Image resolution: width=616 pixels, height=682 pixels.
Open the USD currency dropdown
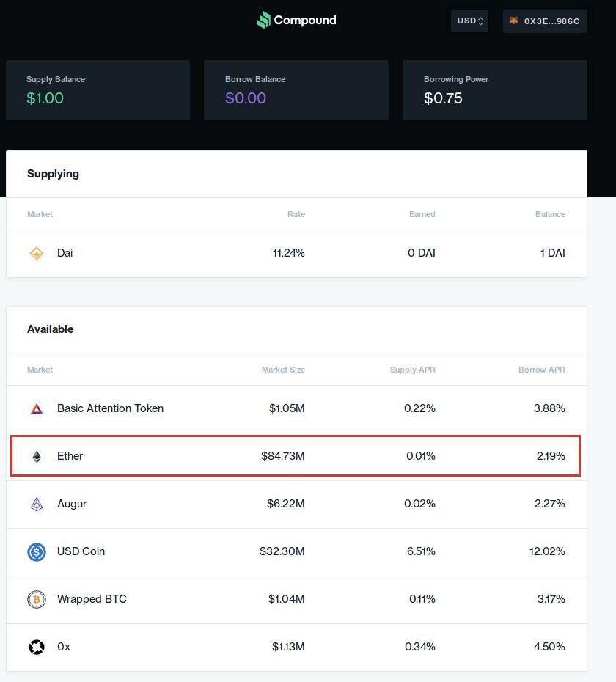click(470, 21)
